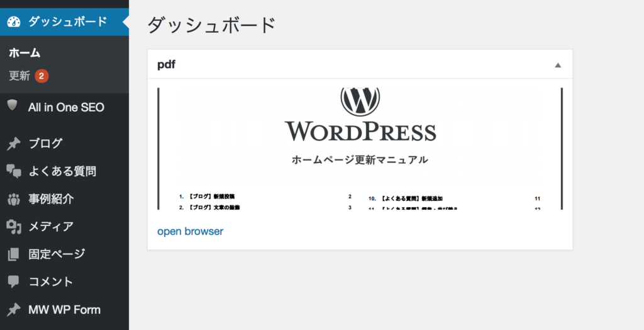
Task: Click the speech bubbles icon beside よくある質問
Action: (14, 171)
